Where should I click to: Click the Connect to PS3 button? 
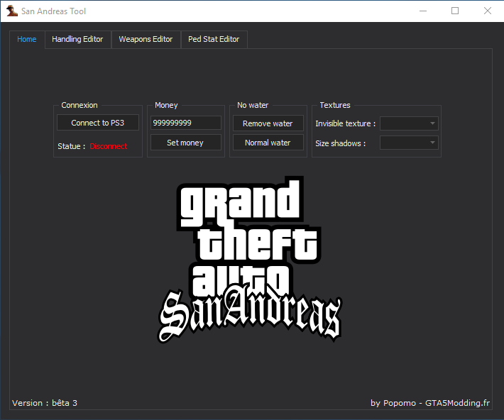pyautogui.click(x=98, y=123)
